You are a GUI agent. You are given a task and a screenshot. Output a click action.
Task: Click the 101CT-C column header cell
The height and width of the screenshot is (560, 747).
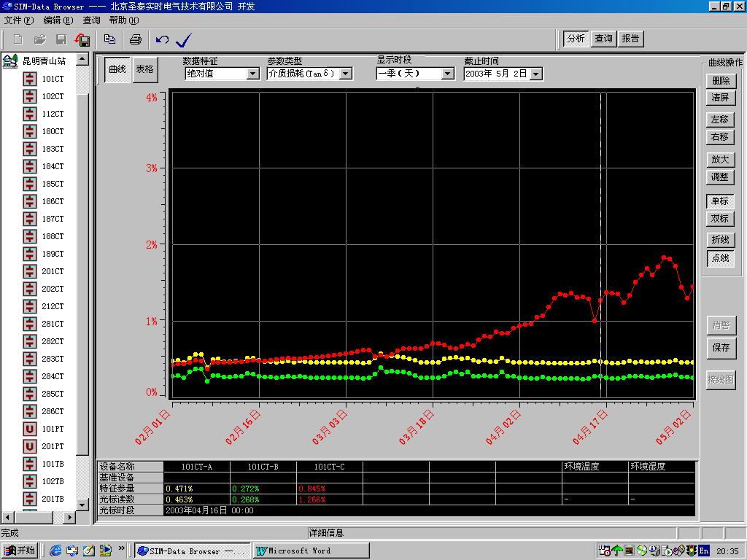point(329,467)
